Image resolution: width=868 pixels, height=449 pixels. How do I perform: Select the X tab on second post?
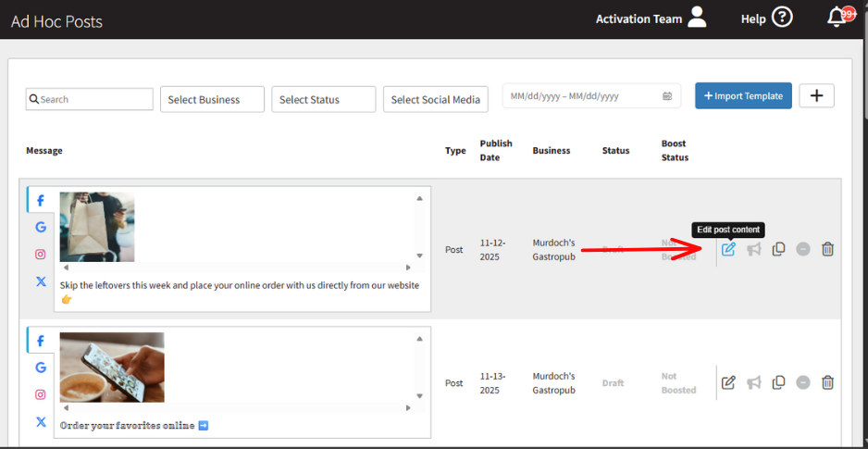point(41,421)
